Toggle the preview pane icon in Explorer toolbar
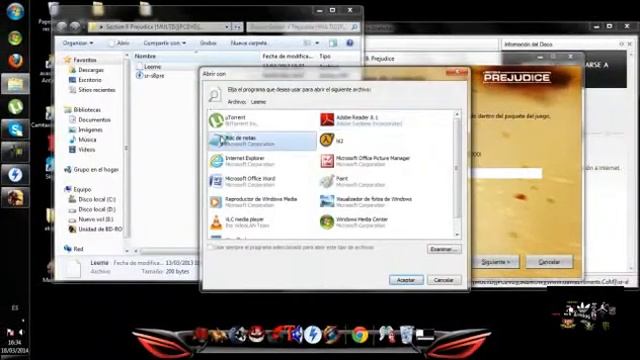640x360 pixels. pyautogui.click(x=333, y=43)
